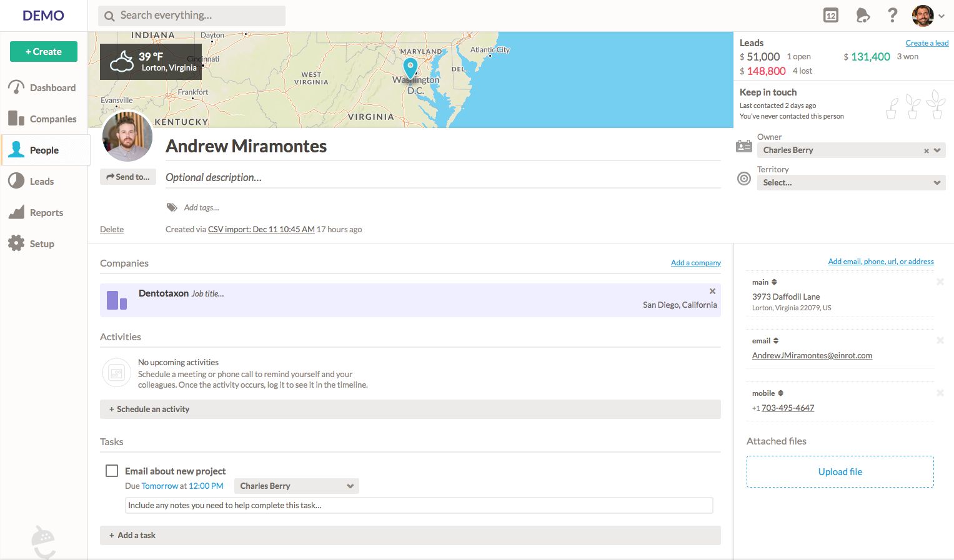This screenshot has height=560, width=954.
Task: Navigate to the Companies section
Action: click(x=53, y=119)
